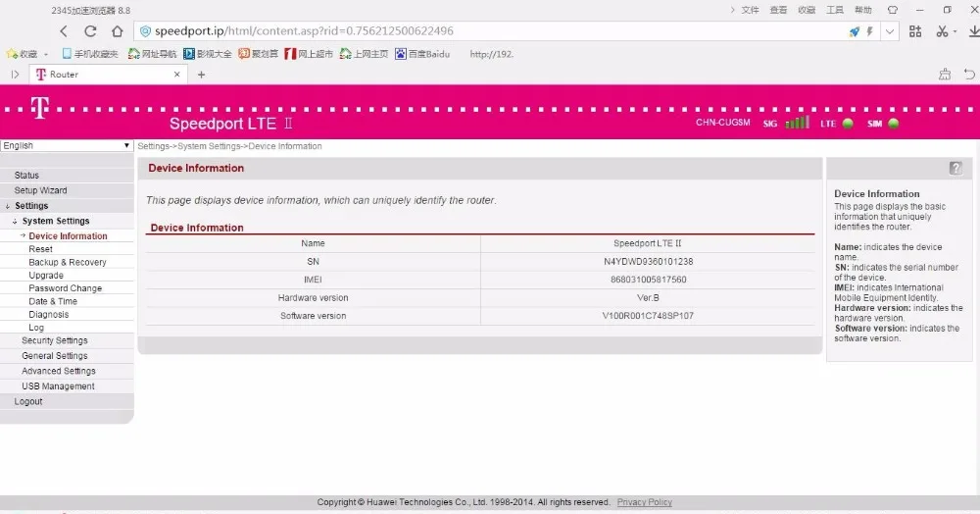
Task: Go back with browser back arrow
Action: [x=64, y=31]
